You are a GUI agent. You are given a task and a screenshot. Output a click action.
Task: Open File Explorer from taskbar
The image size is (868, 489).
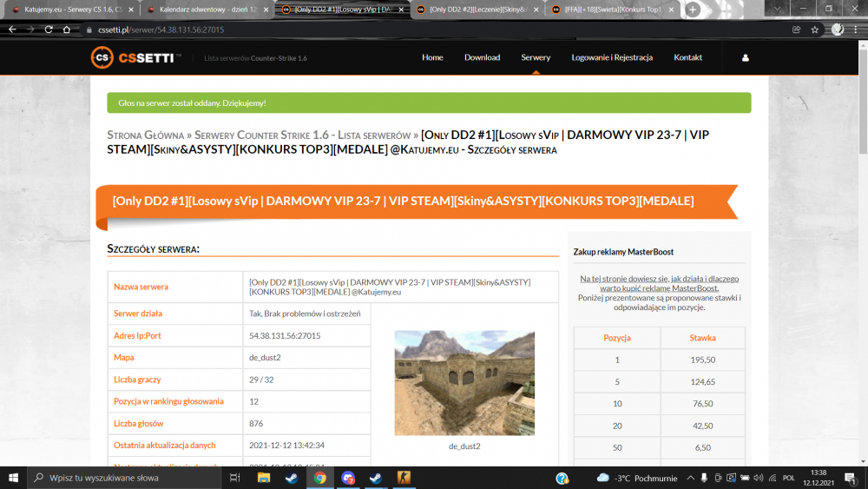(264, 478)
